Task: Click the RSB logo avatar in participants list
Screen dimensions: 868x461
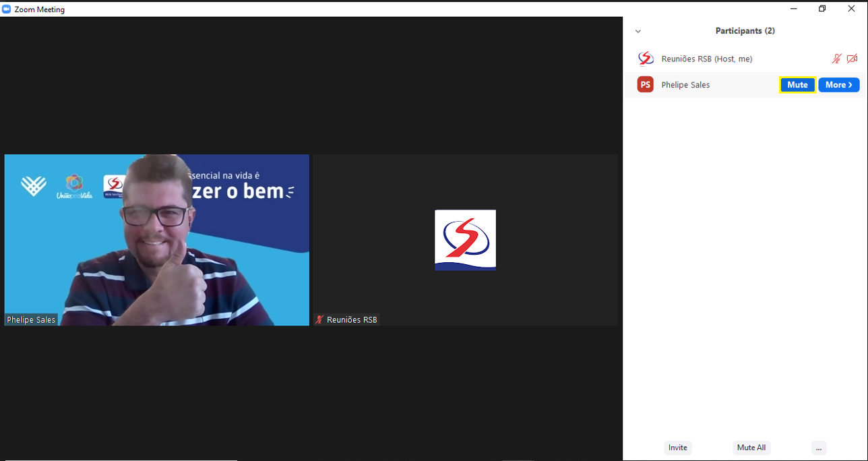Action: coord(646,59)
